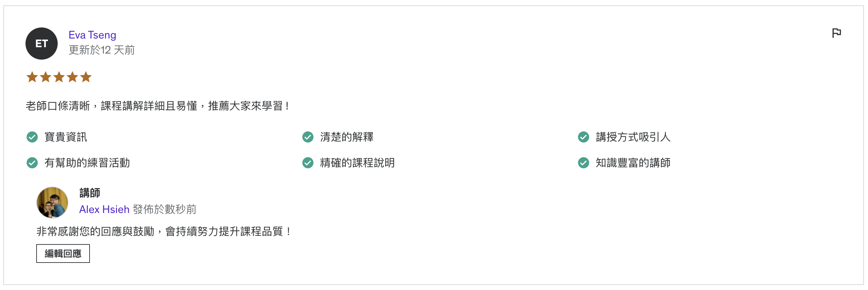868x290 pixels.
Task: Click the five-star rating
Action: [x=59, y=77]
